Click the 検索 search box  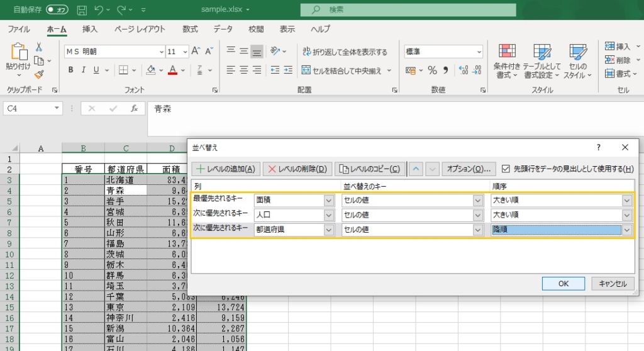point(408,9)
